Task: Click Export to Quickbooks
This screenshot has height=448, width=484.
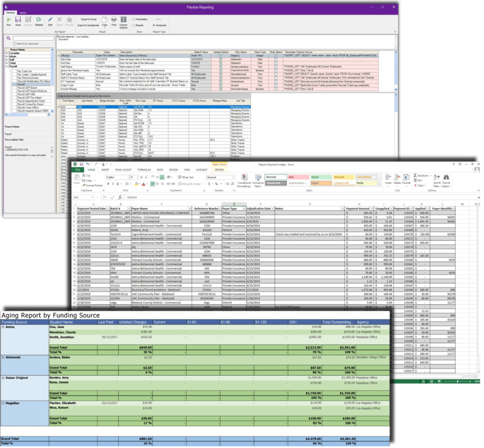Action: (x=88, y=25)
